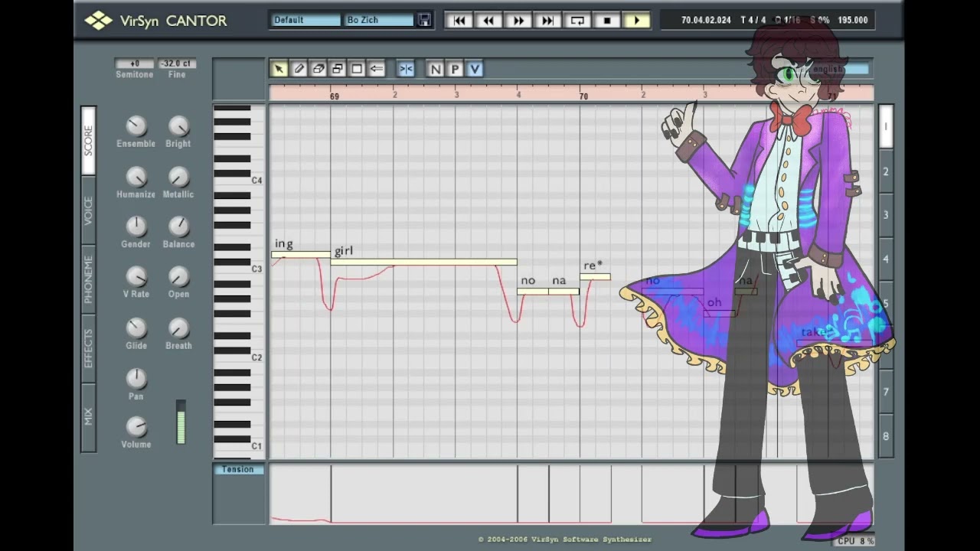Click the tempo value 195.000
The image size is (980, 551).
pos(853,21)
